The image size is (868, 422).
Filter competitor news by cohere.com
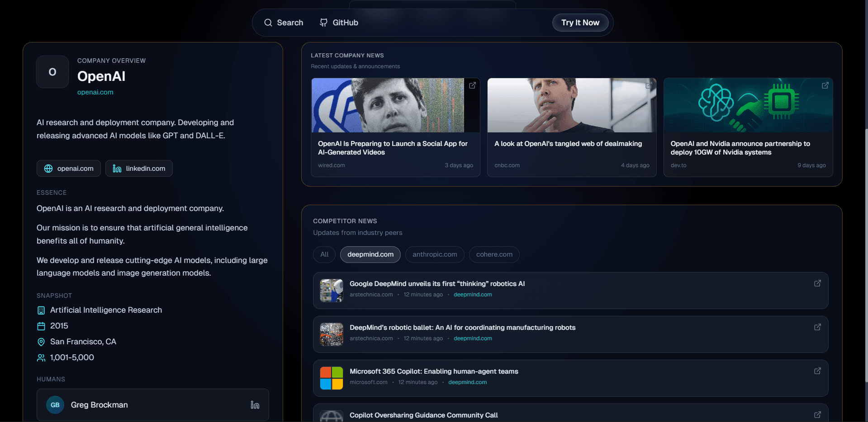pos(494,254)
